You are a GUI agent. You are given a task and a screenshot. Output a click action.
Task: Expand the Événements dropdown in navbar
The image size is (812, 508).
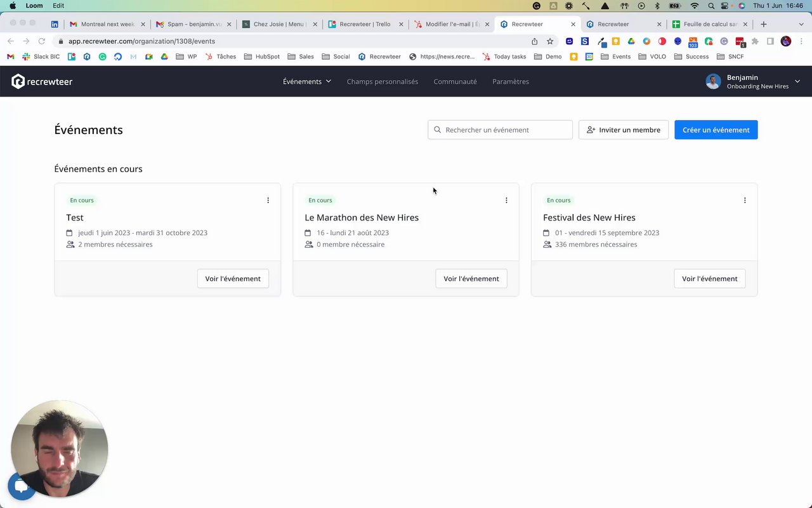307,81
